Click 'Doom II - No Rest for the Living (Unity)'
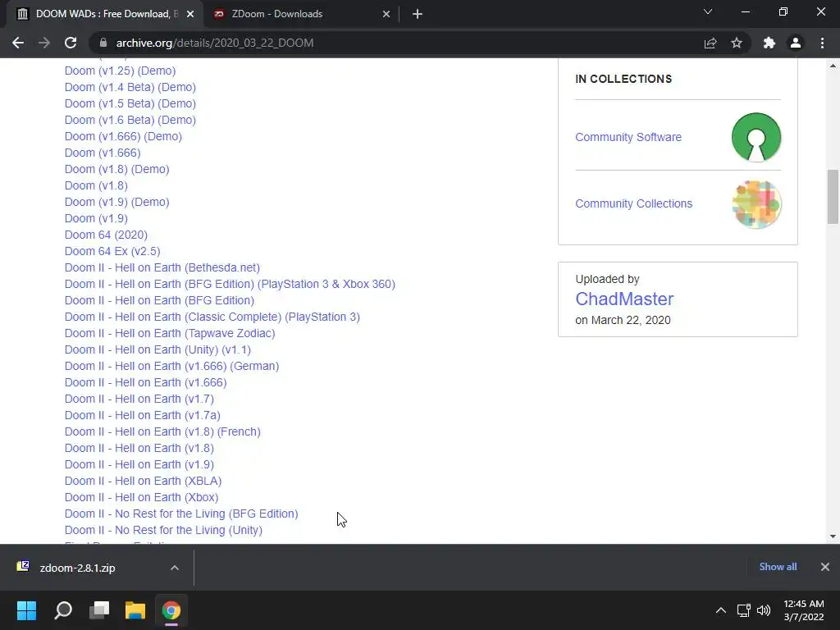Image resolution: width=840 pixels, height=630 pixels. tap(163, 531)
